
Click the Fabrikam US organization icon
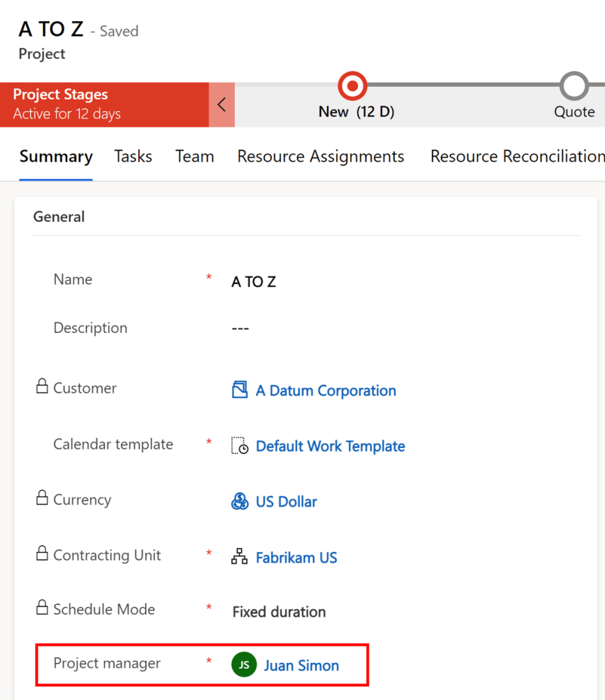click(239, 558)
